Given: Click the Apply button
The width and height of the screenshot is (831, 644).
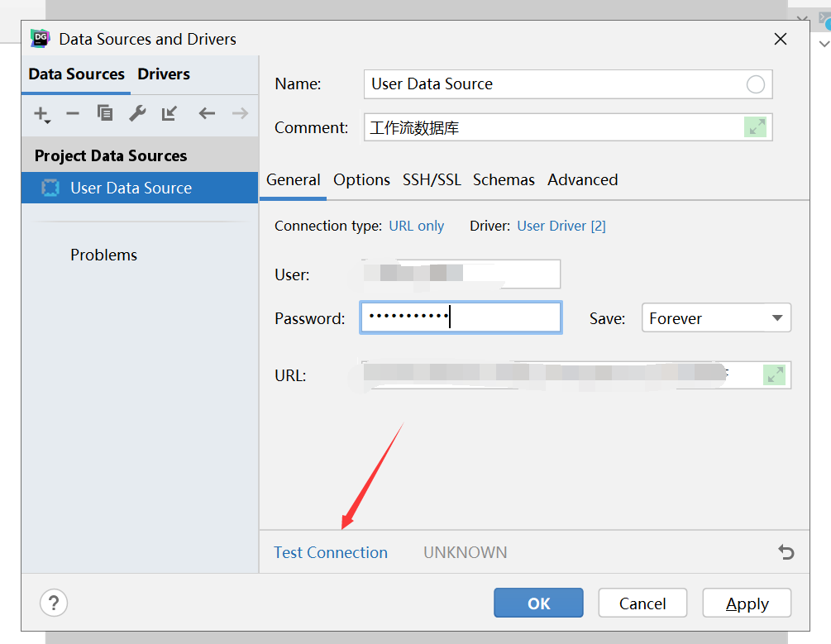Looking at the screenshot, I should 747,603.
